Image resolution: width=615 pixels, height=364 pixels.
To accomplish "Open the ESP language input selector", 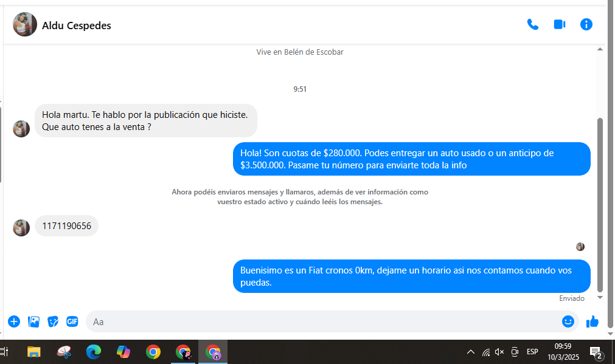I will (532, 352).
